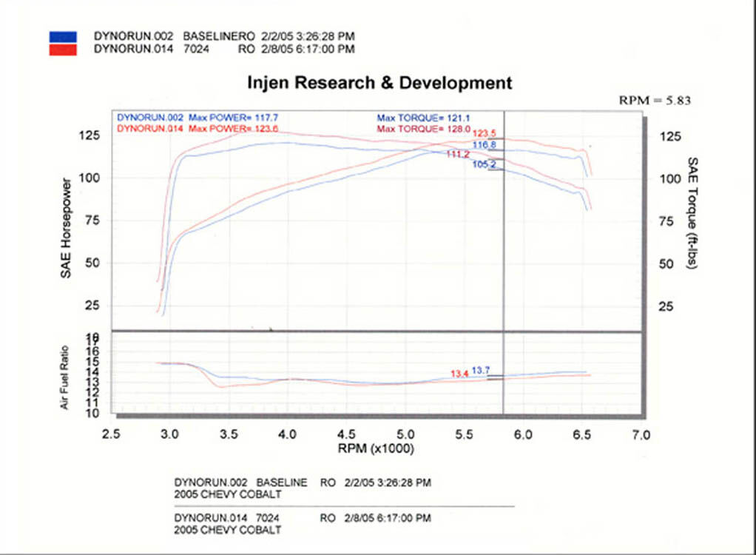756x555 pixels.
Task: Select the Injen Research & Development title
Action: click(379, 83)
